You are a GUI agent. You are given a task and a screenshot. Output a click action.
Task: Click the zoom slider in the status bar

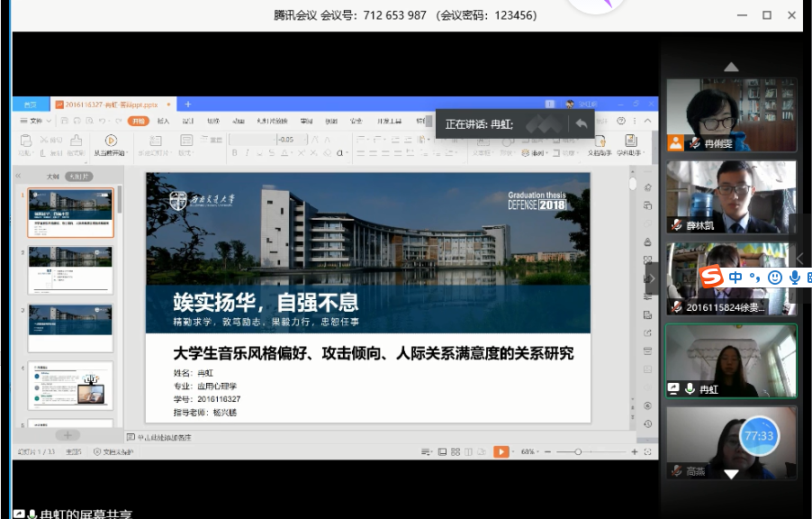pos(578,451)
